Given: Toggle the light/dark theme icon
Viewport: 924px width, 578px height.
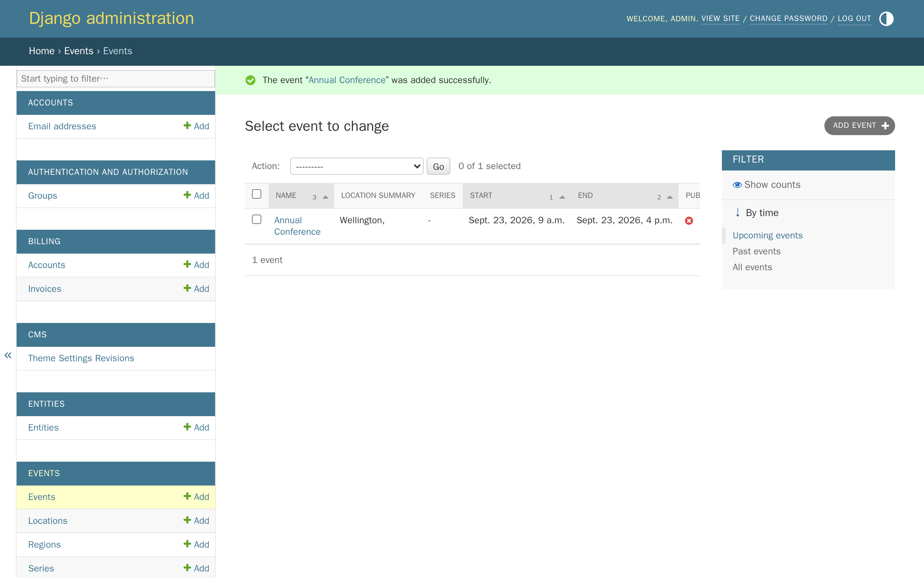Looking at the screenshot, I should [x=886, y=19].
